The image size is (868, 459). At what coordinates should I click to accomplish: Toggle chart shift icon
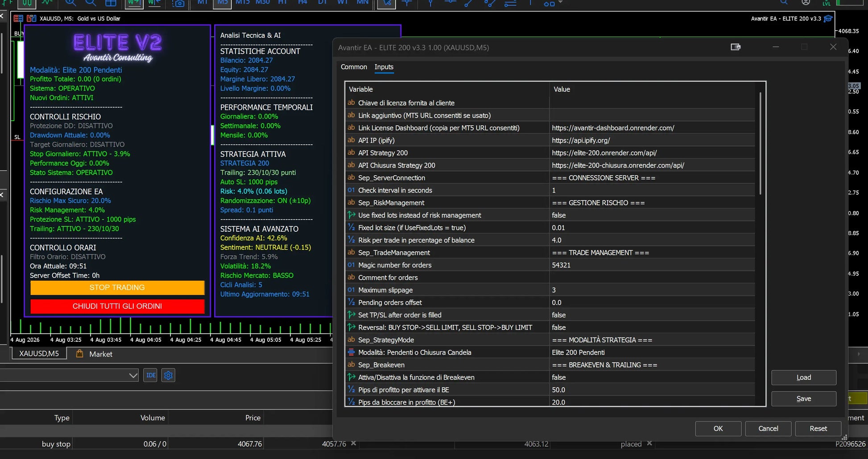pos(154,3)
